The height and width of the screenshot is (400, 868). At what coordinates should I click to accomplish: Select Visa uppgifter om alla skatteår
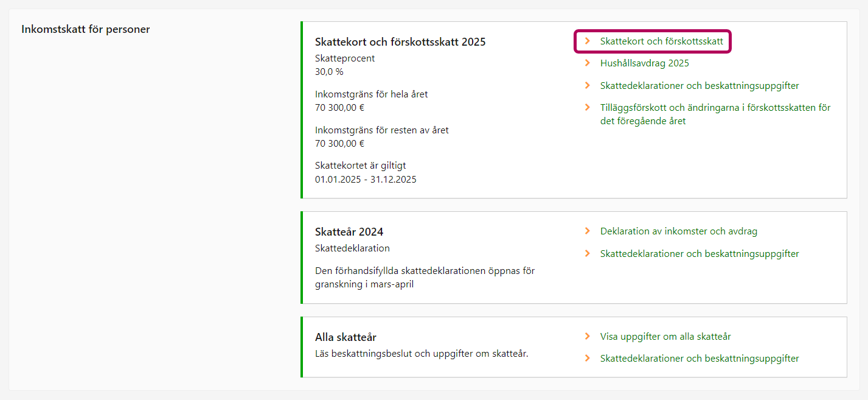[665, 336]
